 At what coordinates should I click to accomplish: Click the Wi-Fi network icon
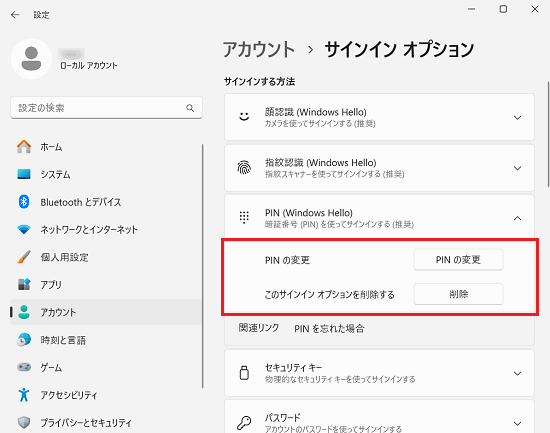[x=24, y=229]
